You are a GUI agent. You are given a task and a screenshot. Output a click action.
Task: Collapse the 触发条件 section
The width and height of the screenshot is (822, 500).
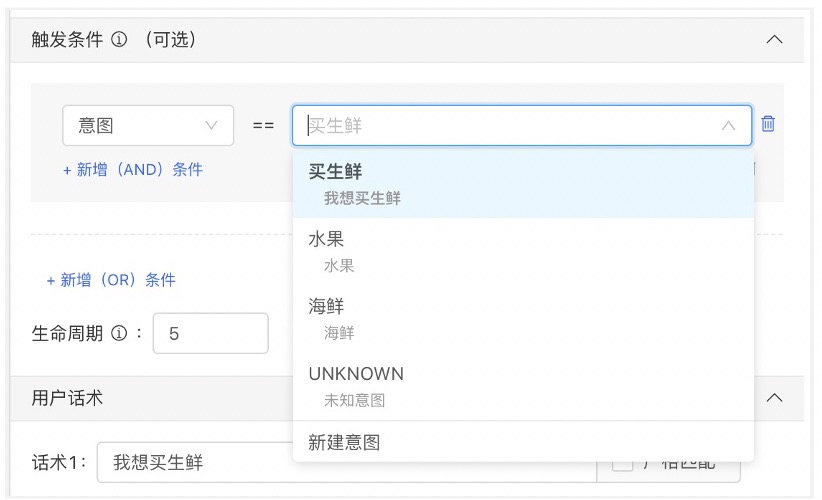[x=774, y=39]
